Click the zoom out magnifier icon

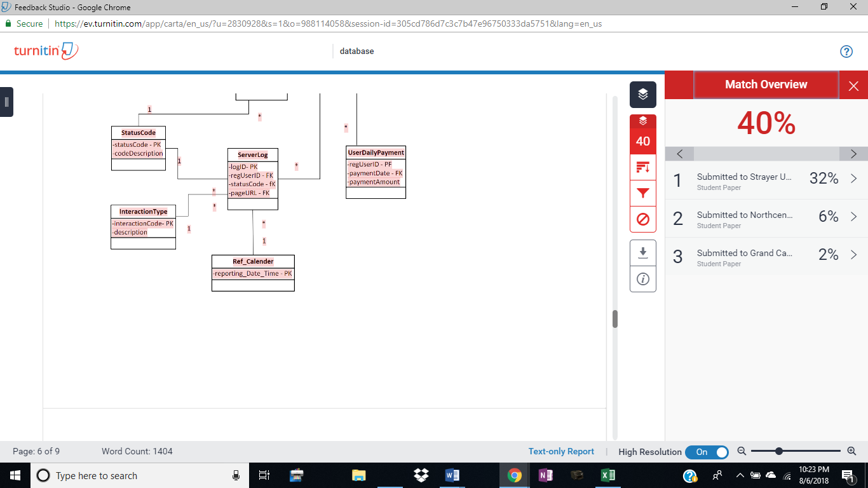(x=742, y=451)
